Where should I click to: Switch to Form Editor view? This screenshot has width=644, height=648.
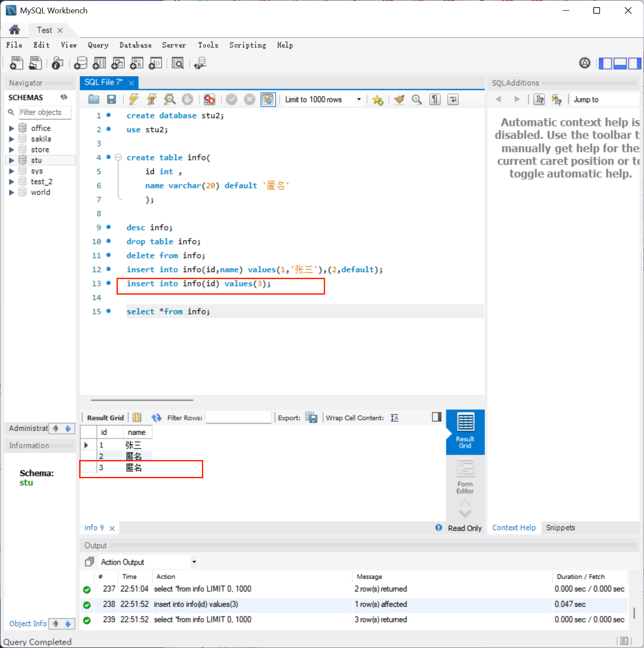(x=465, y=476)
